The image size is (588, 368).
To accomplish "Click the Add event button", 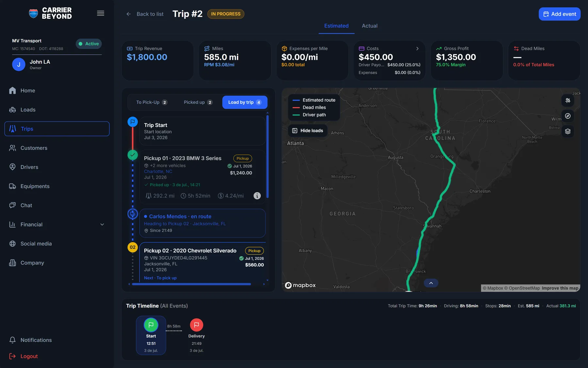I will point(560,14).
